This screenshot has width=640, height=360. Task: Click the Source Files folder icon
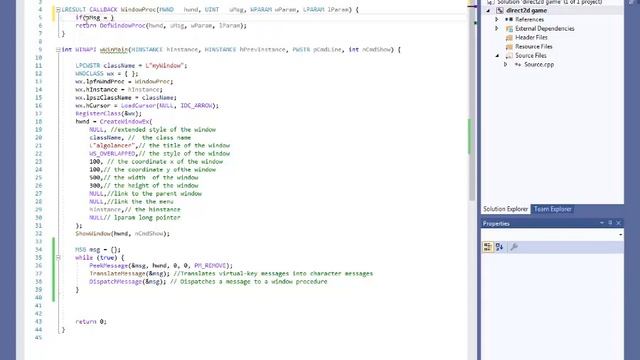tap(509, 56)
